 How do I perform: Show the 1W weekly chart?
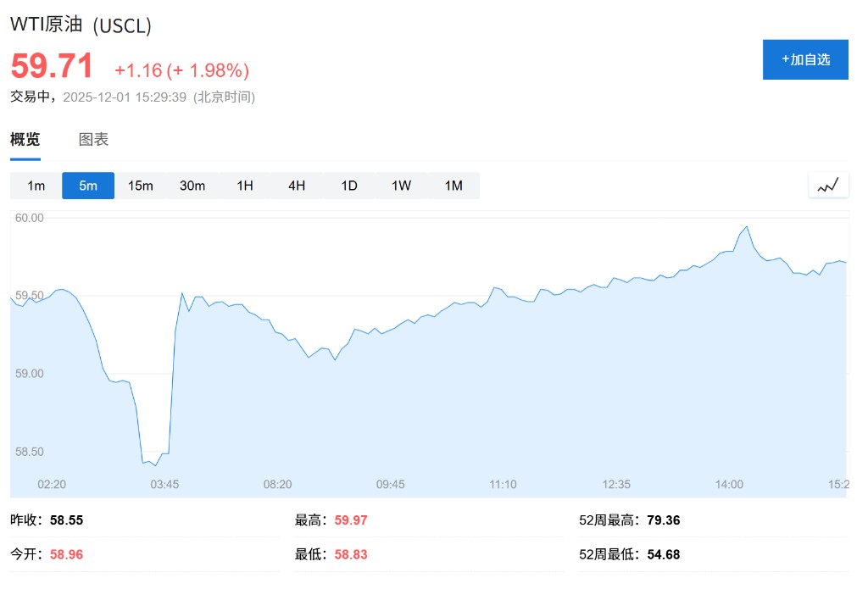402,186
